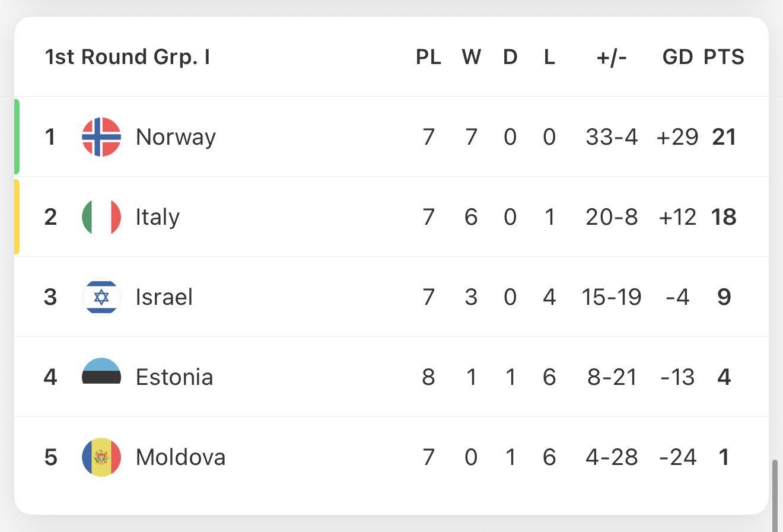Open the Italy team link
This screenshot has width=783, height=532.
[157, 217]
